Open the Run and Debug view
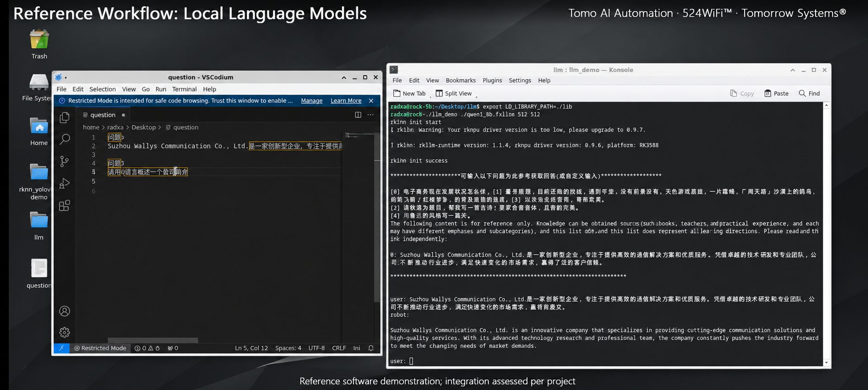The width and height of the screenshot is (868, 390). click(x=64, y=183)
